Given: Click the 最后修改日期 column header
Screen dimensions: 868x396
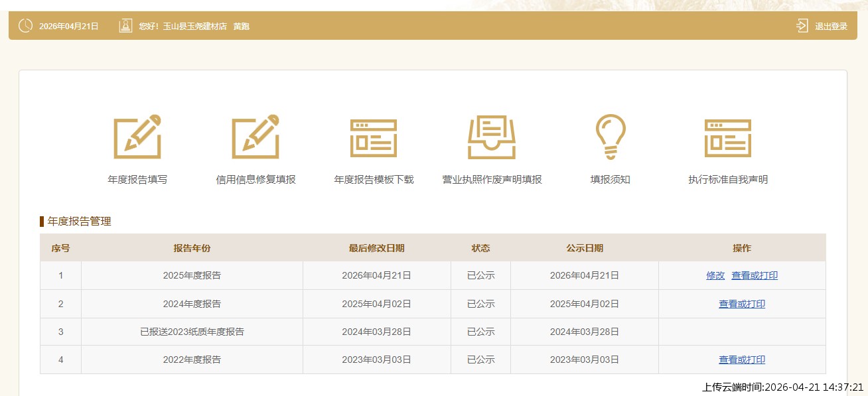Looking at the screenshot, I should coord(376,248).
